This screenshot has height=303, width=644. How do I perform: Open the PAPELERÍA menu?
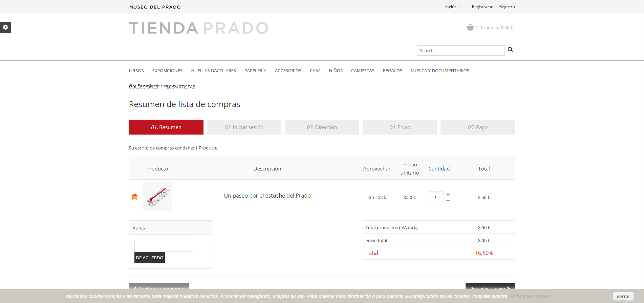click(x=255, y=71)
